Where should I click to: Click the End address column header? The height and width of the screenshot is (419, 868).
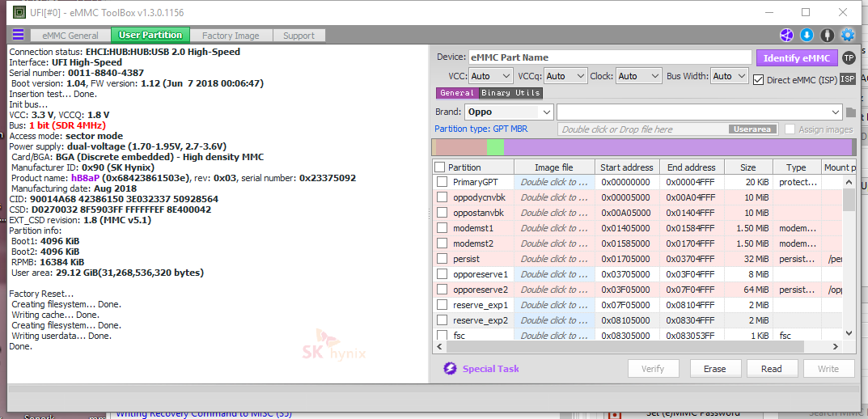(x=692, y=167)
